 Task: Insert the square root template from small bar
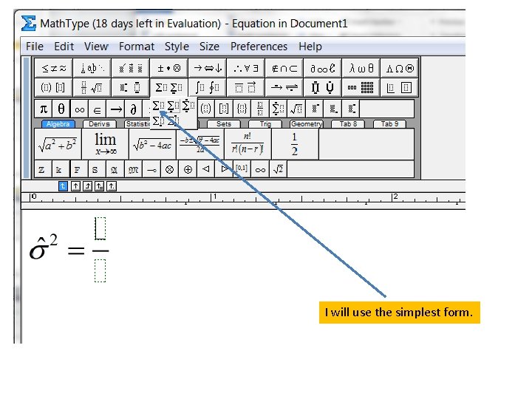(296, 109)
